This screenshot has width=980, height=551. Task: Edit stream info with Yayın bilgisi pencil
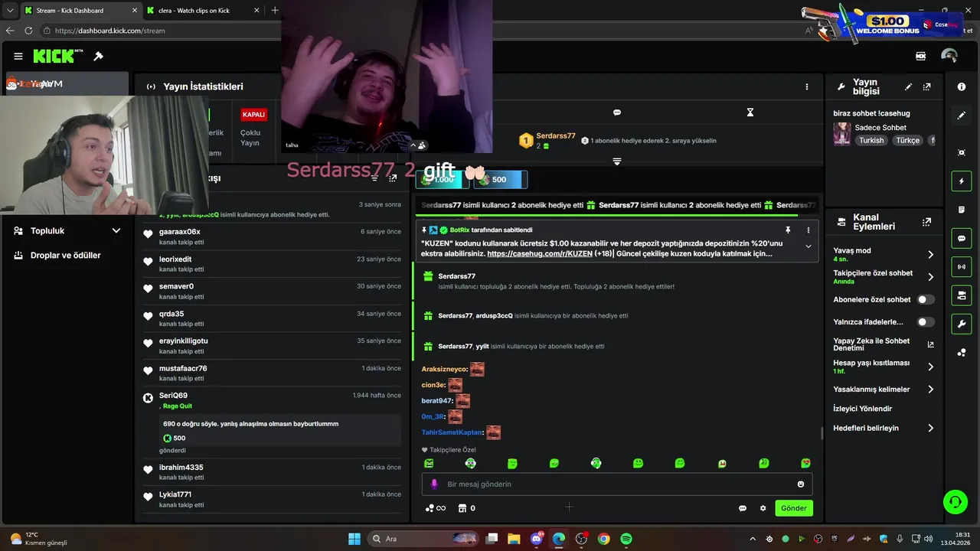tap(909, 87)
